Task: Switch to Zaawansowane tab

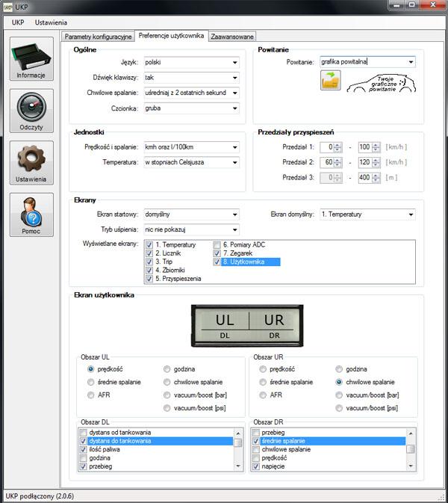Action: (x=232, y=37)
